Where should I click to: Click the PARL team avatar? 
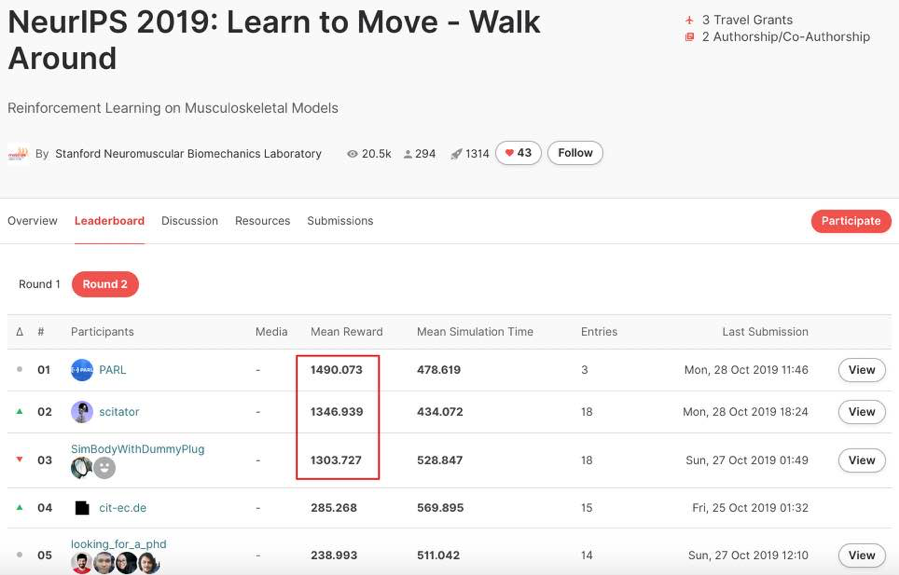click(x=82, y=370)
